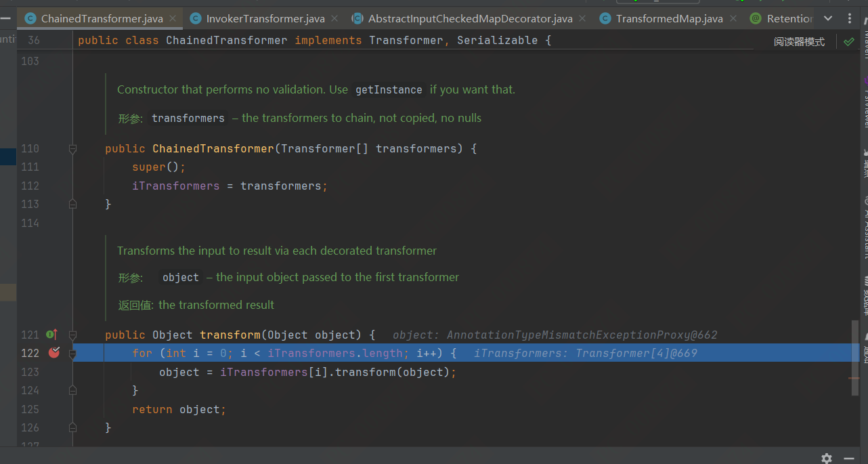Open the editor tab options menu

850,18
